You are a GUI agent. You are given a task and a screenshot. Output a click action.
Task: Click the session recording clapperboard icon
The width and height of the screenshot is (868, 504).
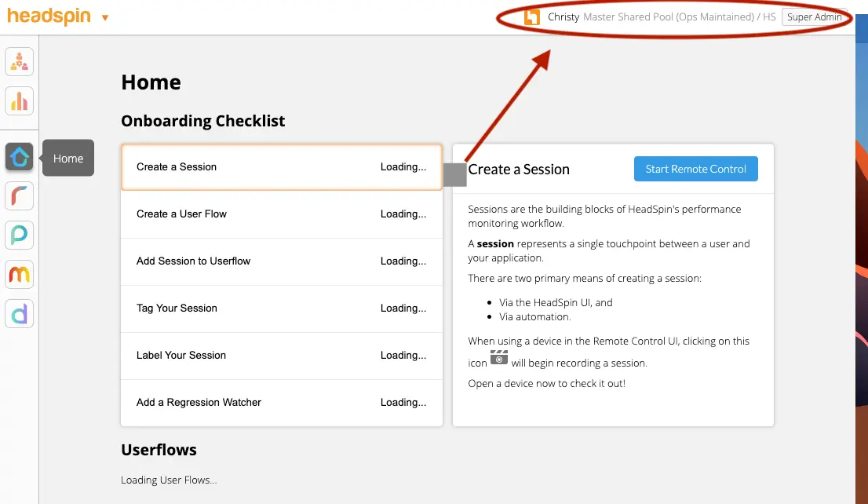(x=499, y=357)
